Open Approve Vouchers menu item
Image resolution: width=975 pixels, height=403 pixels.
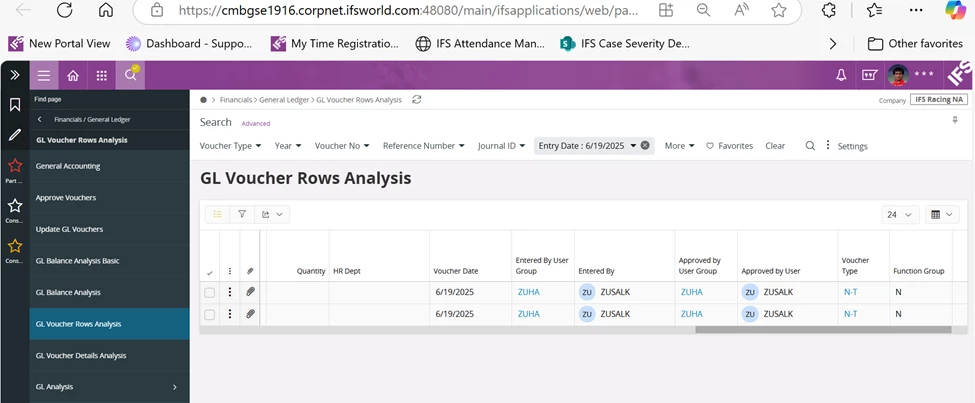point(109,198)
